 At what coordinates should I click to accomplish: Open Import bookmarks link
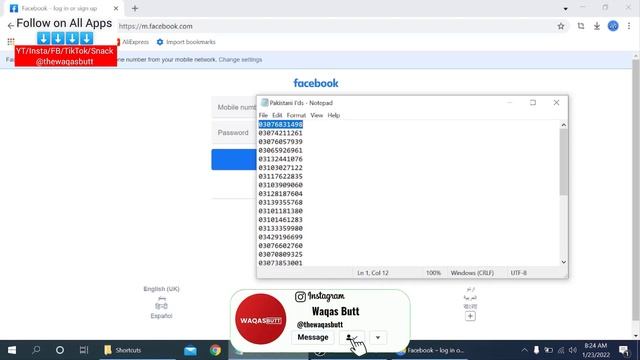[186, 42]
